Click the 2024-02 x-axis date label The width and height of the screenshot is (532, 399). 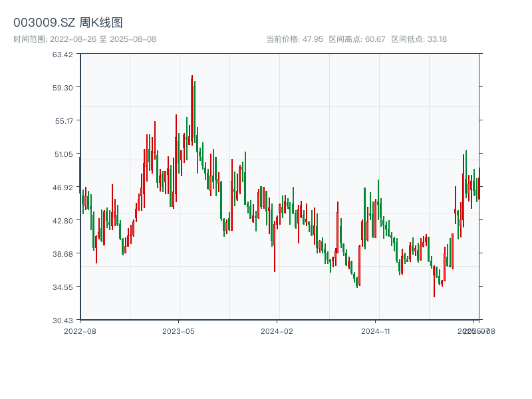click(x=277, y=331)
